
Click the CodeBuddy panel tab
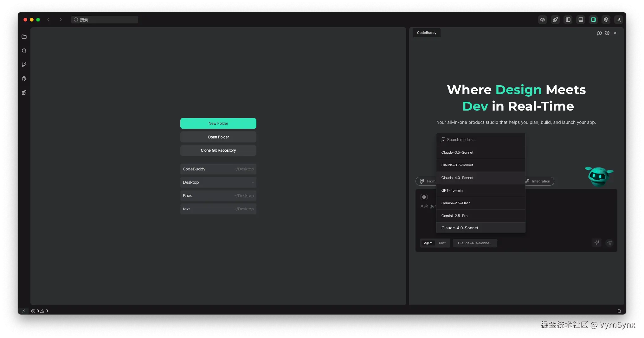pos(427,33)
